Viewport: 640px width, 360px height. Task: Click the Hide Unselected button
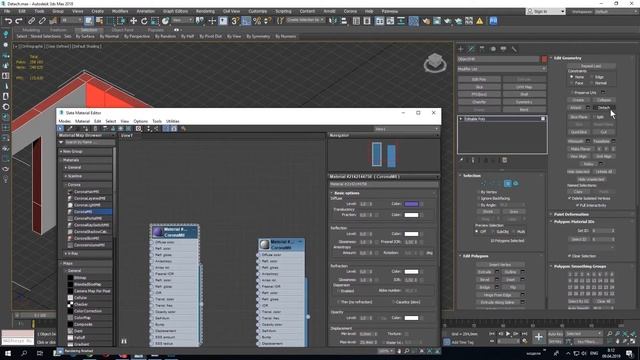[x=591, y=179]
